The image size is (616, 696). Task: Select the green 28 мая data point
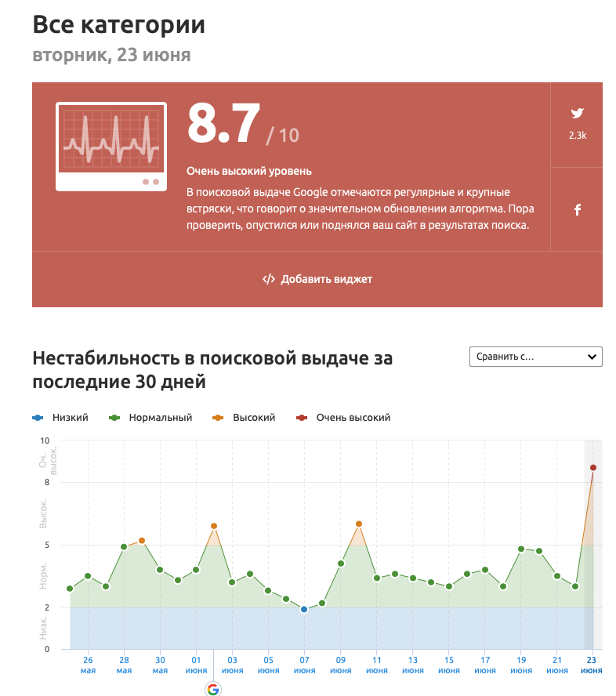(x=124, y=547)
